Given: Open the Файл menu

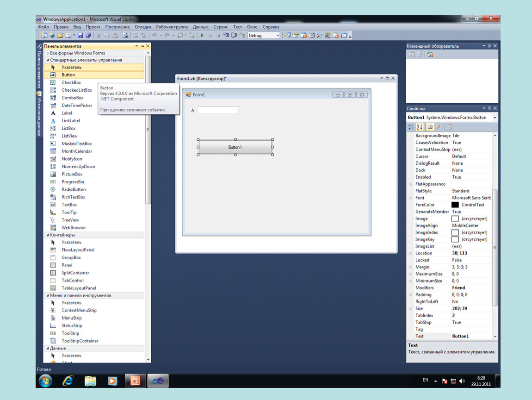Looking at the screenshot, I should [43, 27].
